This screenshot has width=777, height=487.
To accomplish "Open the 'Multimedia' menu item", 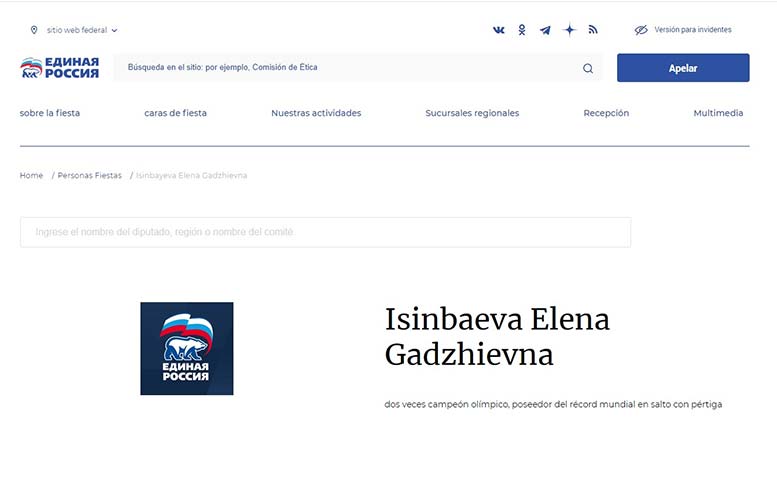I will click(x=718, y=113).
